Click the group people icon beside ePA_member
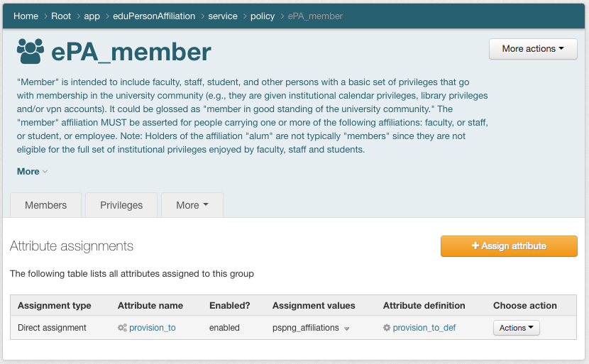The image size is (589, 364). (x=31, y=52)
